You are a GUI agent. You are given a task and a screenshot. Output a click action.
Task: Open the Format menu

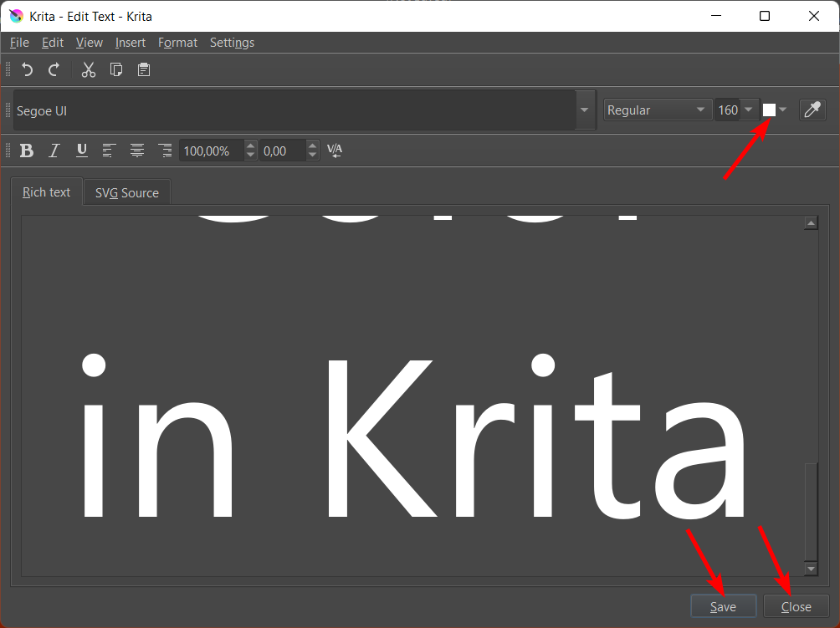click(x=177, y=43)
